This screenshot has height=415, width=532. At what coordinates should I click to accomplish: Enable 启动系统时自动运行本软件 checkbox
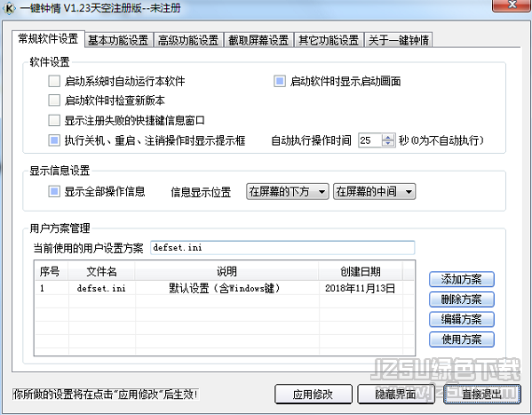click(54, 82)
